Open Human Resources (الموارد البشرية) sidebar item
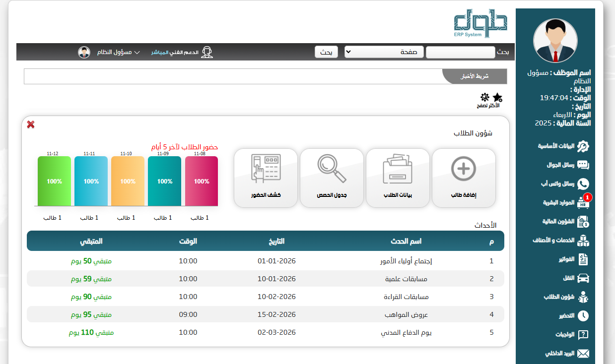This screenshot has width=615, height=364. [563, 202]
